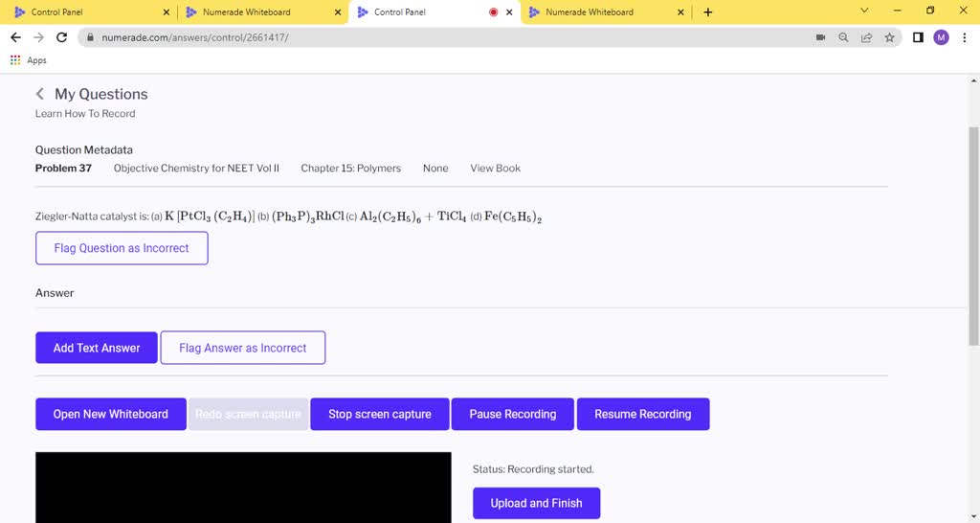Open the Apps shortcut in bookmarks bar
The image size is (980, 523).
[x=28, y=60]
